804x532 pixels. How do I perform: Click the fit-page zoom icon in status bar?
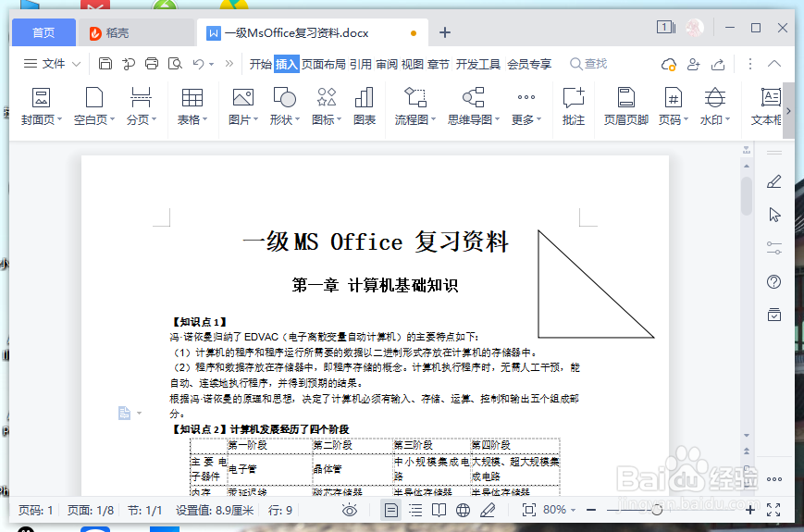528,510
